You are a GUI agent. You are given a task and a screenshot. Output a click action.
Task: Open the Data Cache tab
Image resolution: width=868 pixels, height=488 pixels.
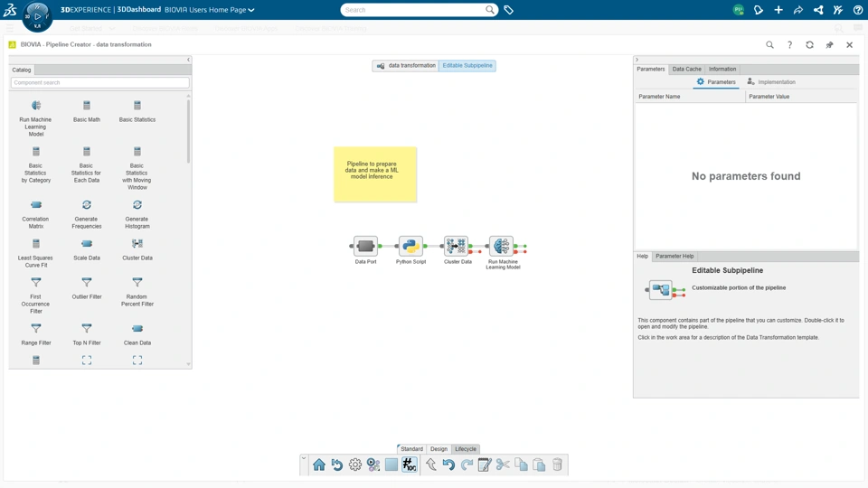point(686,70)
